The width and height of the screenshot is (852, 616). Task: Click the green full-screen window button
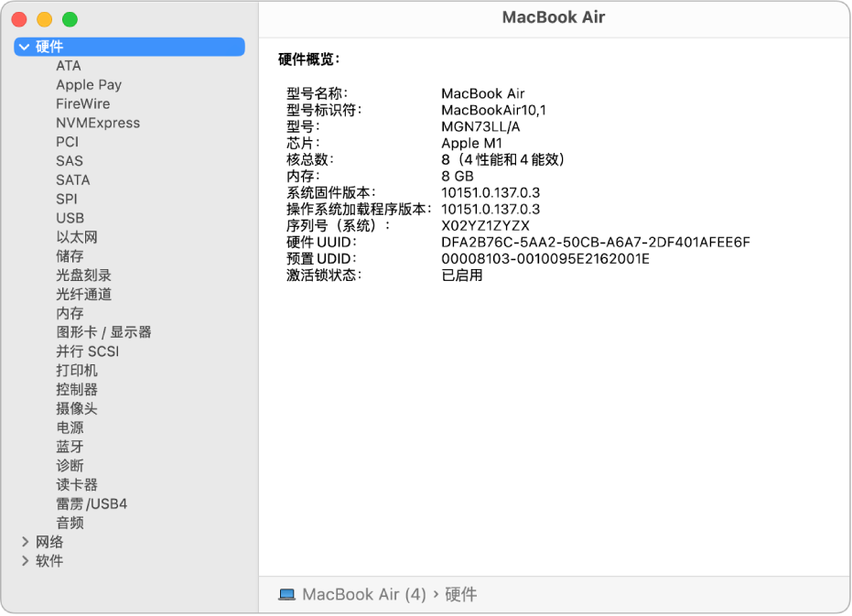[x=70, y=19]
